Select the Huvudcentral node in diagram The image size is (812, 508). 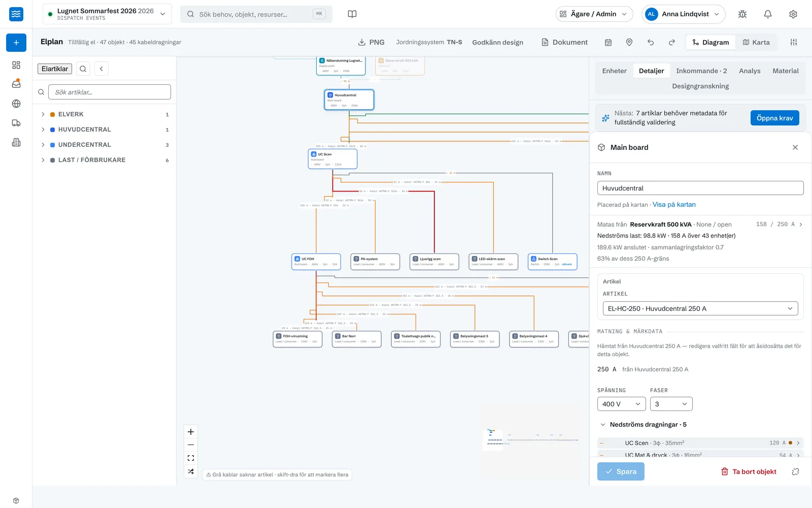click(349, 100)
